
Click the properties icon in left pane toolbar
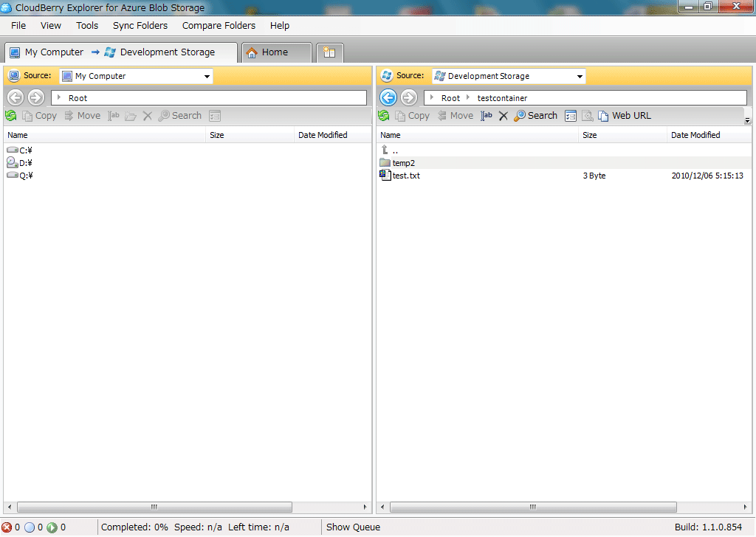215,116
